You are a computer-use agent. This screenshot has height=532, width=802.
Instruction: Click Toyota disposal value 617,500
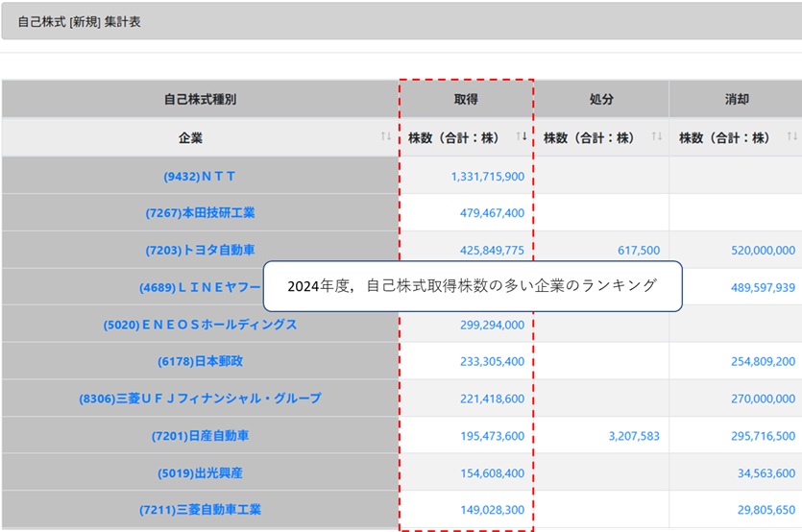[x=639, y=250]
